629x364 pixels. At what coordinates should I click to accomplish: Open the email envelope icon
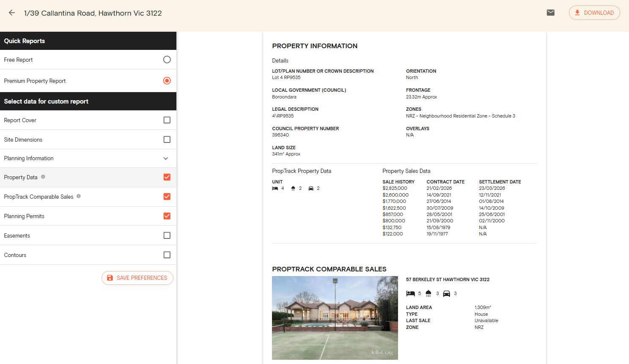coord(550,13)
